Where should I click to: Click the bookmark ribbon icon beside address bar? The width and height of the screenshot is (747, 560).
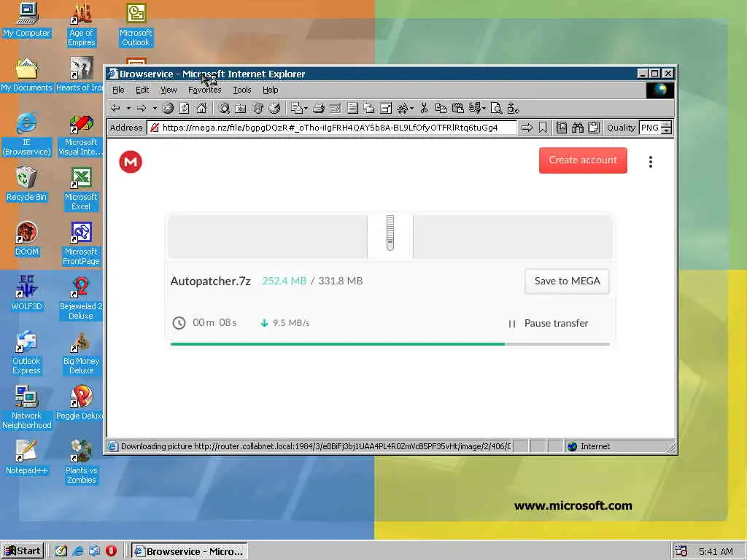pos(543,128)
